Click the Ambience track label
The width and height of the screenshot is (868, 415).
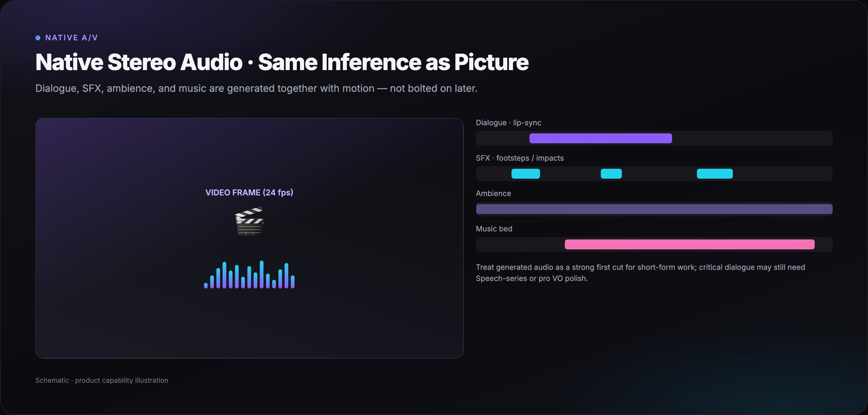[493, 194]
